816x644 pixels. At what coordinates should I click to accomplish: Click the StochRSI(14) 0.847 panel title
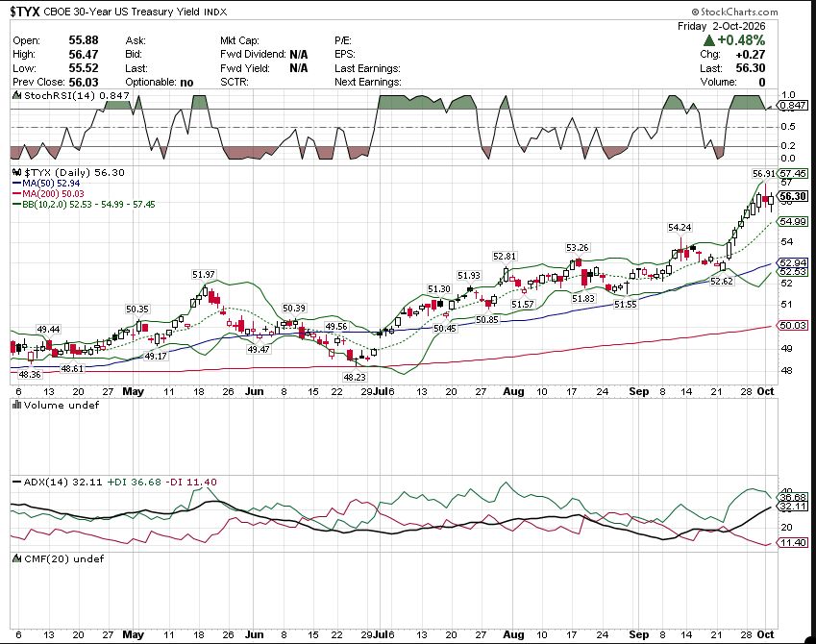pos(77,95)
